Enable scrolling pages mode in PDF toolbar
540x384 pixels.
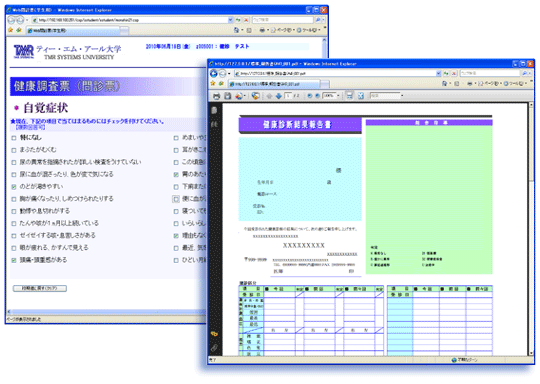pos(349,96)
